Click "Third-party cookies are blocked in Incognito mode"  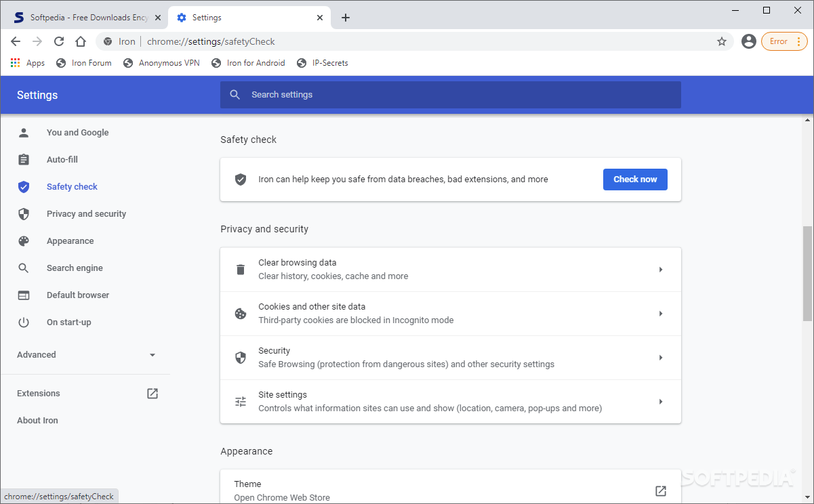click(356, 320)
